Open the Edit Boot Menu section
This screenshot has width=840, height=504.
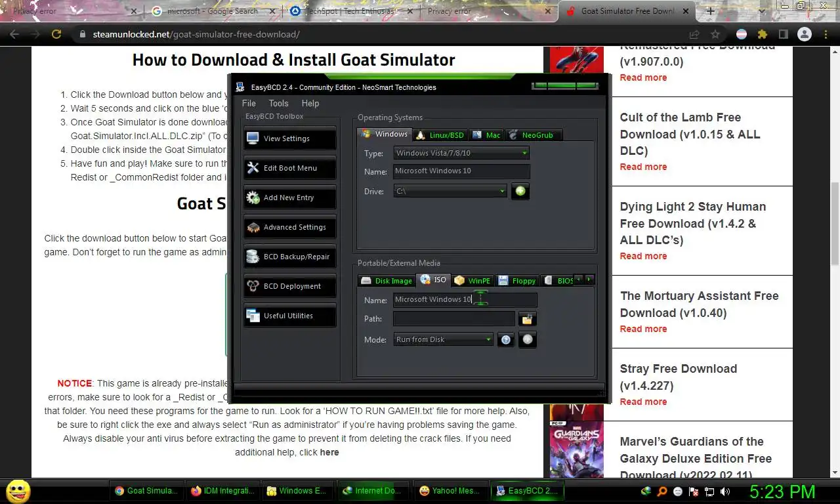tap(289, 168)
